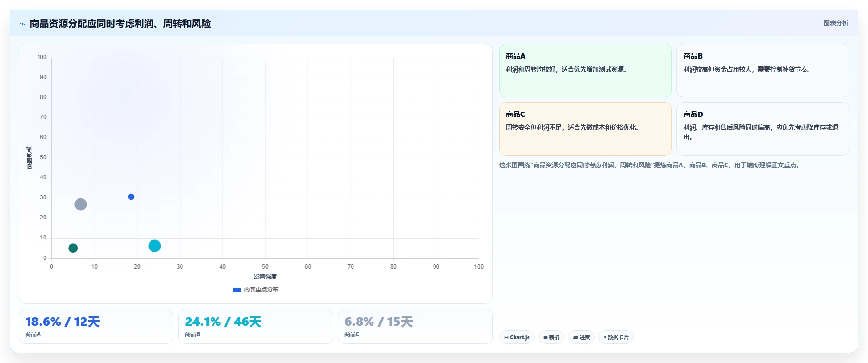Click the header title 商品资源分配应同时考虑利润、周转和风险
The image size is (868, 363).
(120, 23)
